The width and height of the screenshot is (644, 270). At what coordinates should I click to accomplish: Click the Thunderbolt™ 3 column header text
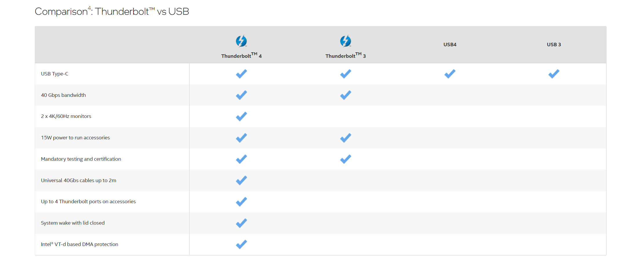pyautogui.click(x=345, y=56)
